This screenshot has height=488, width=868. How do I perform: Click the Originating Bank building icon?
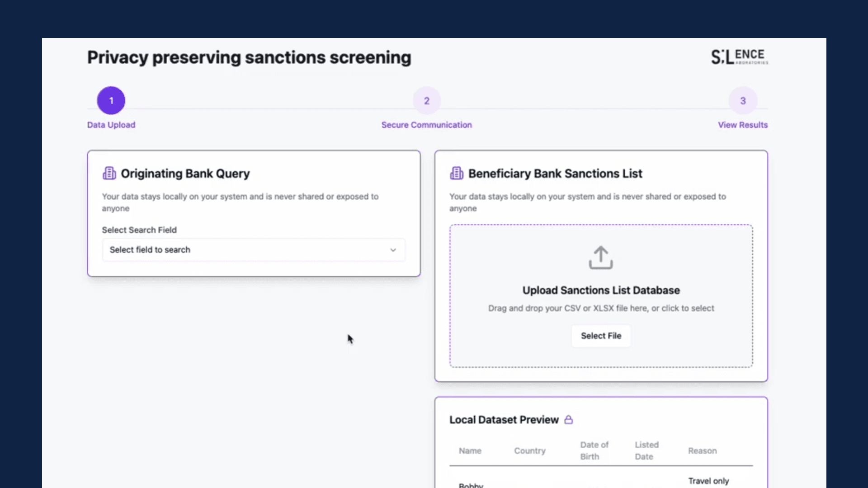click(x=109, y=174)
